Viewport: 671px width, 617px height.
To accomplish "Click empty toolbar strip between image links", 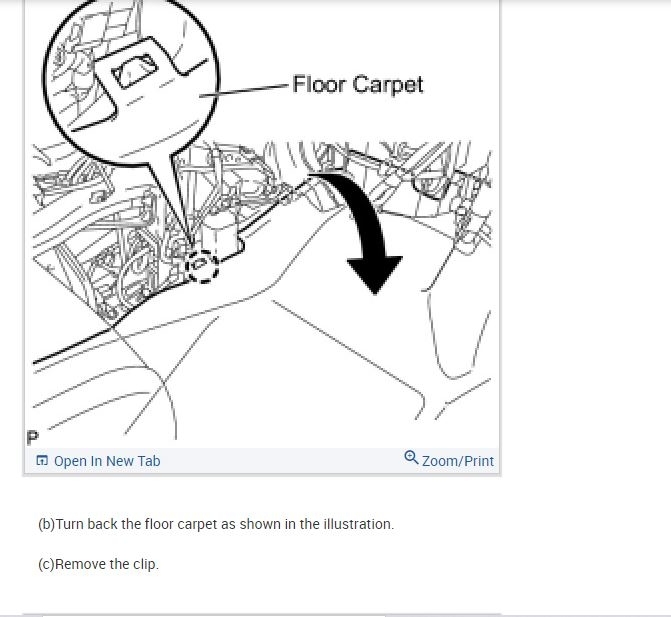I will (x=282, y=461).
